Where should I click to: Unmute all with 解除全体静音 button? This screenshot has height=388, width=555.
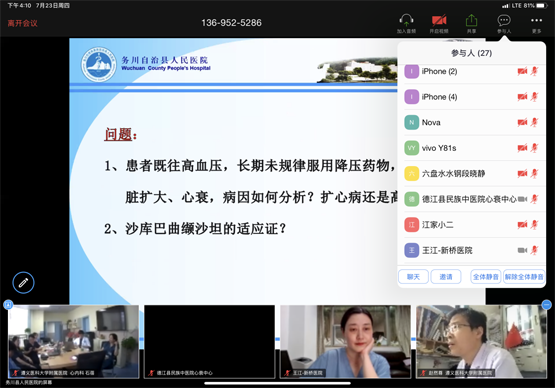(523, 277)
